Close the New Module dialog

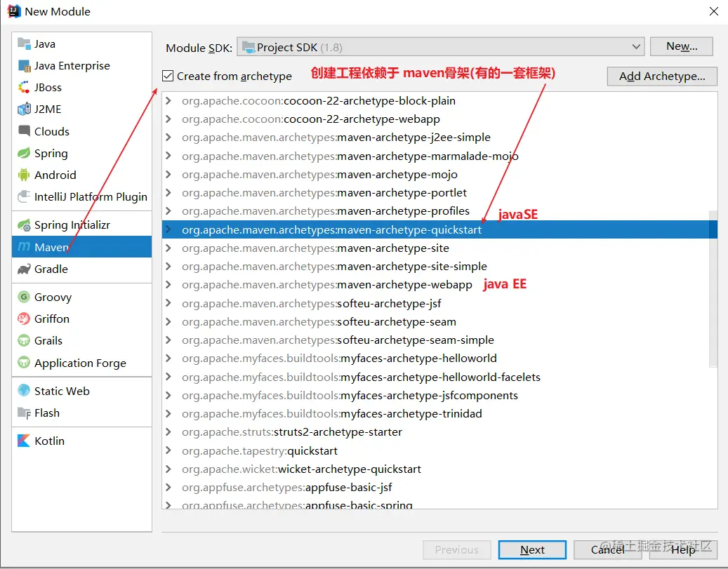pyautogui.click(x=713, y=11)
